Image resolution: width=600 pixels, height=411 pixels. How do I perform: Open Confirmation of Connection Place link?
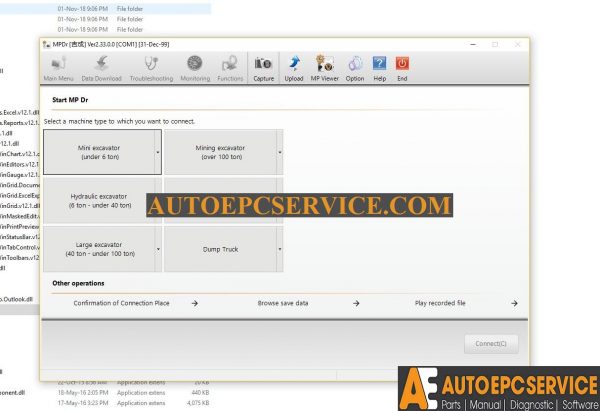121,303
